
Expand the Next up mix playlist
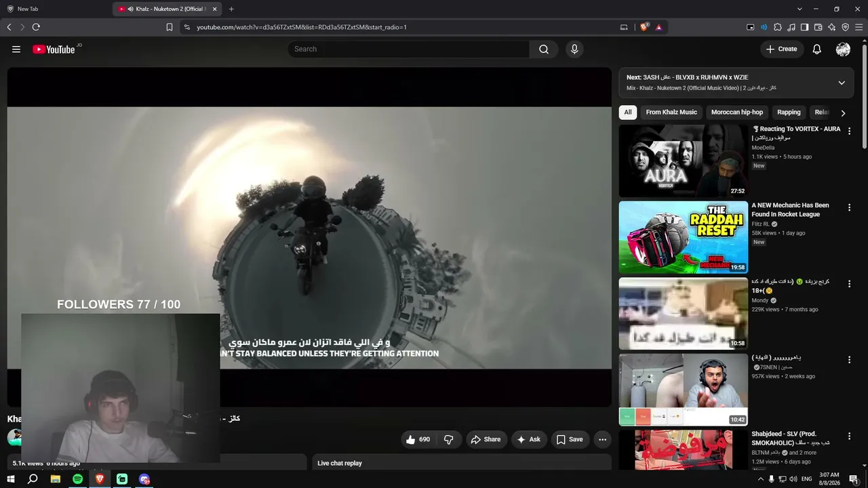[842, 83]
